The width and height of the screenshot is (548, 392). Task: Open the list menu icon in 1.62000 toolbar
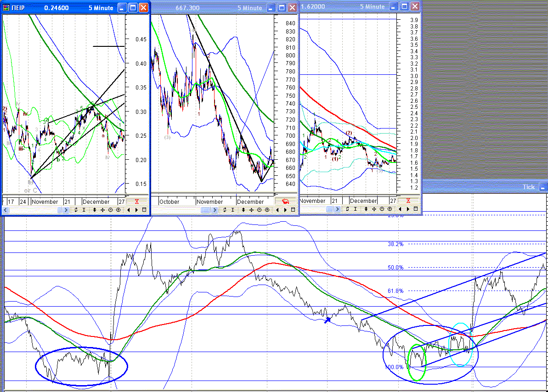(x=415, y=209)
